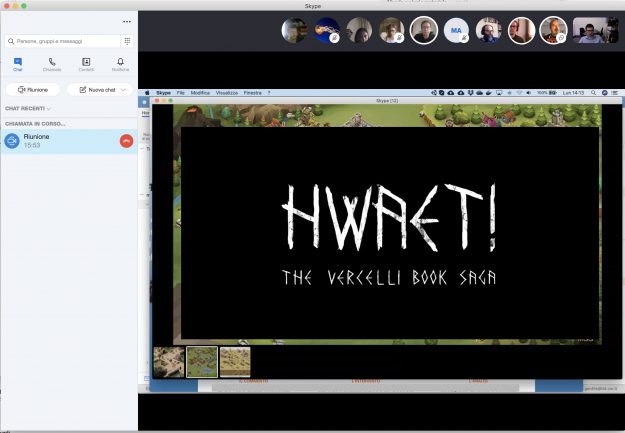625x433 pixels.
Task: Select the MA initials participant avatar
Action: (x=456, y=30)
